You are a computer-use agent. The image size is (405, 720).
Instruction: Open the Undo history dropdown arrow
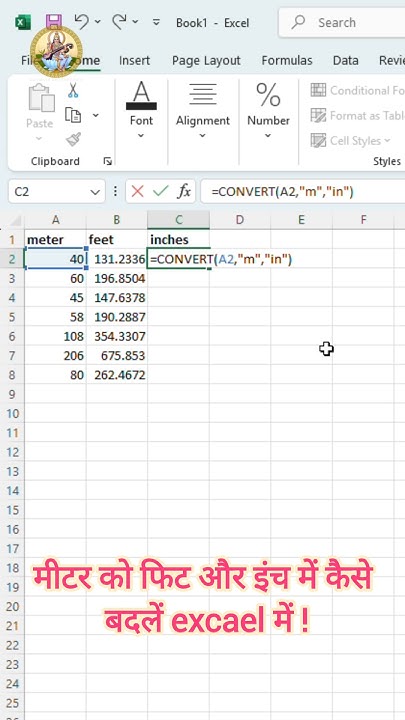click(97, 22)
